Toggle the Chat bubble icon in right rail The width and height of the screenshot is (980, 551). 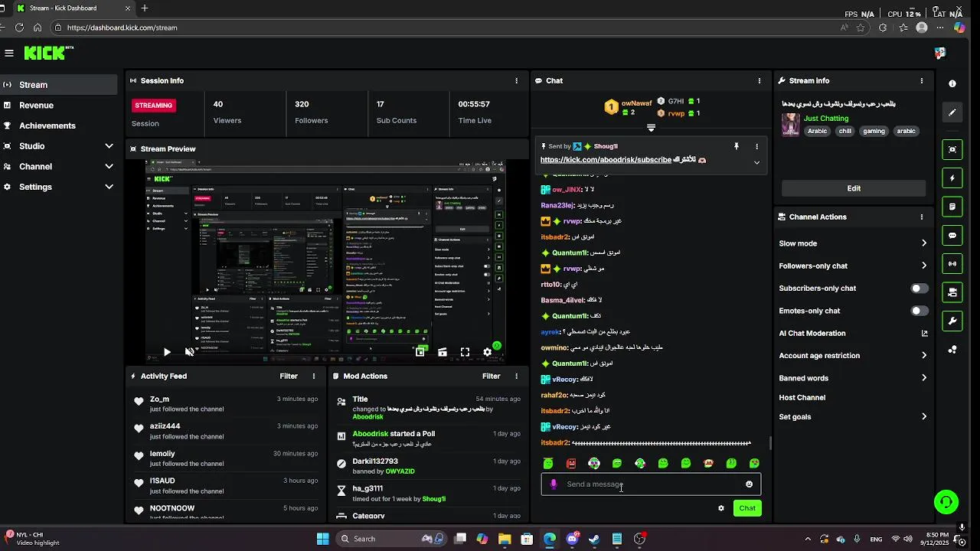point(952,236)
